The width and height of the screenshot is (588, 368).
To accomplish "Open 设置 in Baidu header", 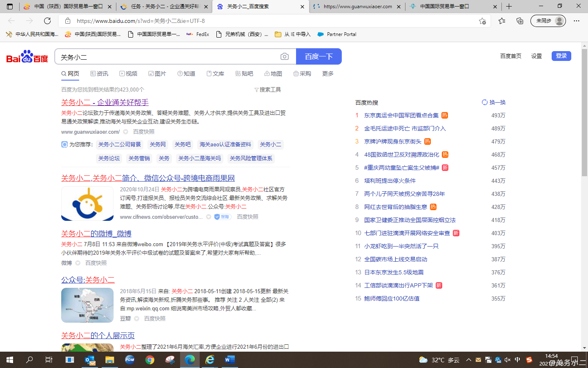I will click(537, 56).
